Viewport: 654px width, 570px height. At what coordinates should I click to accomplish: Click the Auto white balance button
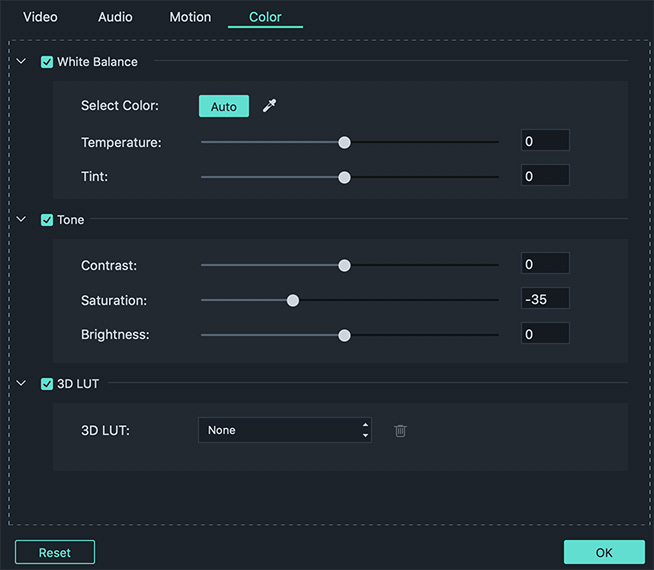[224, 106]
